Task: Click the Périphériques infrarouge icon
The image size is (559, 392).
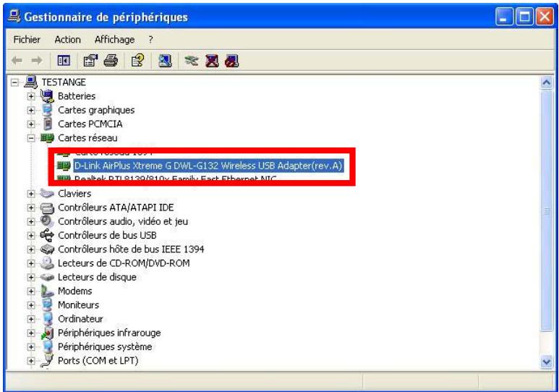Action: point(47,333)
